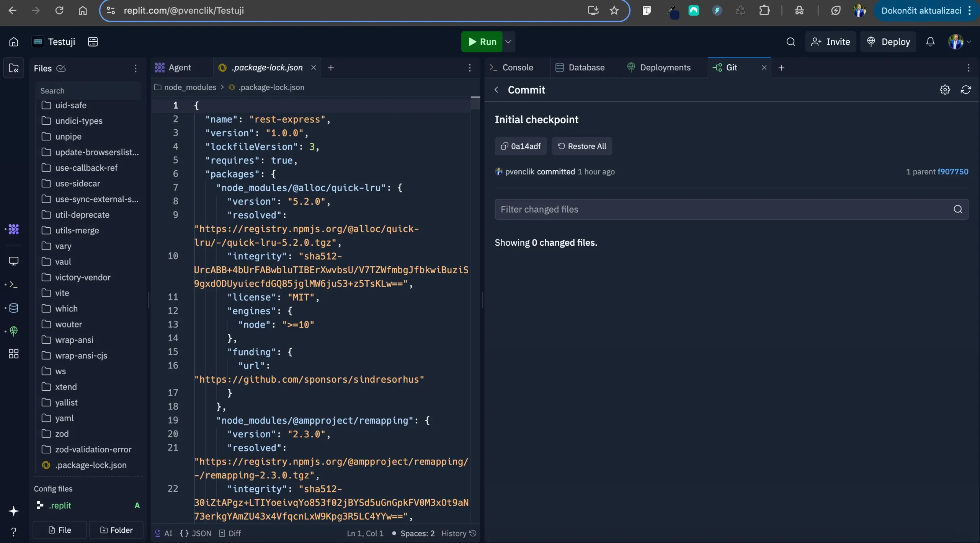Copy commit hash 0a14adf
Image resolution: width=980 pixels, height=543 pixels.
click(x=521, y=146)
